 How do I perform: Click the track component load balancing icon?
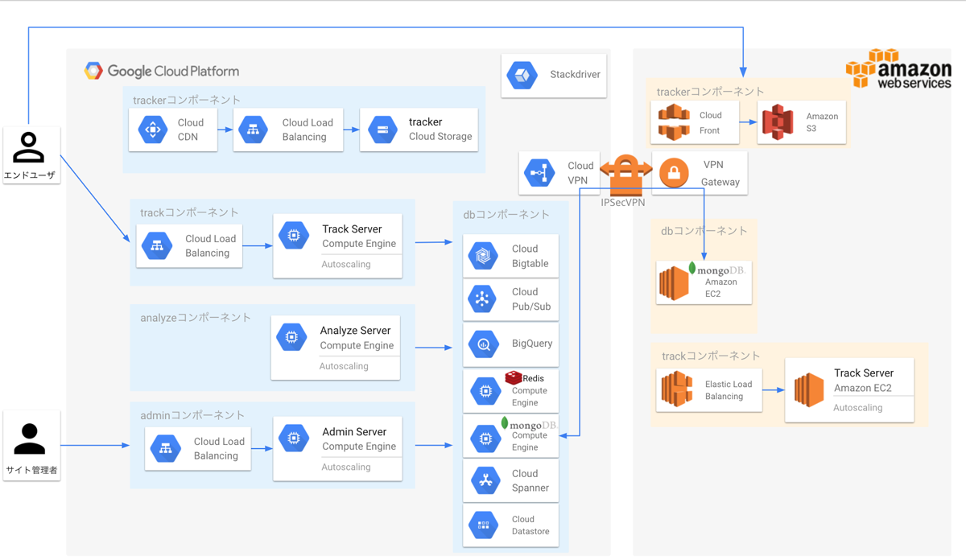pyautogui.click(x=157, y=245)
